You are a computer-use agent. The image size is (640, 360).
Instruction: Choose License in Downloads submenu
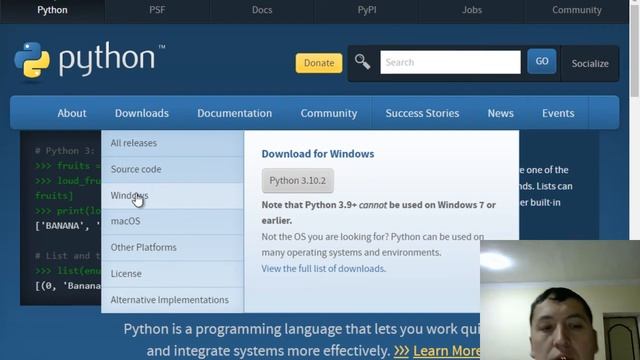(x=172, y=273)
